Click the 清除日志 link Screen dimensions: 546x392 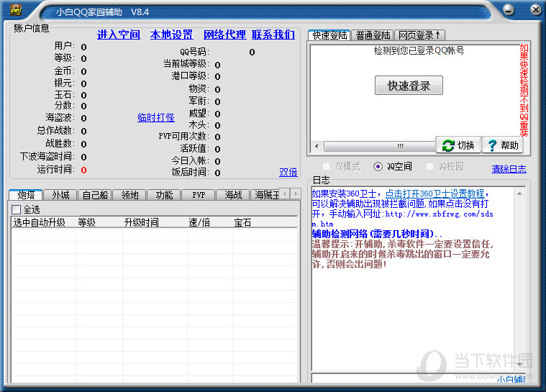(509, 169)
